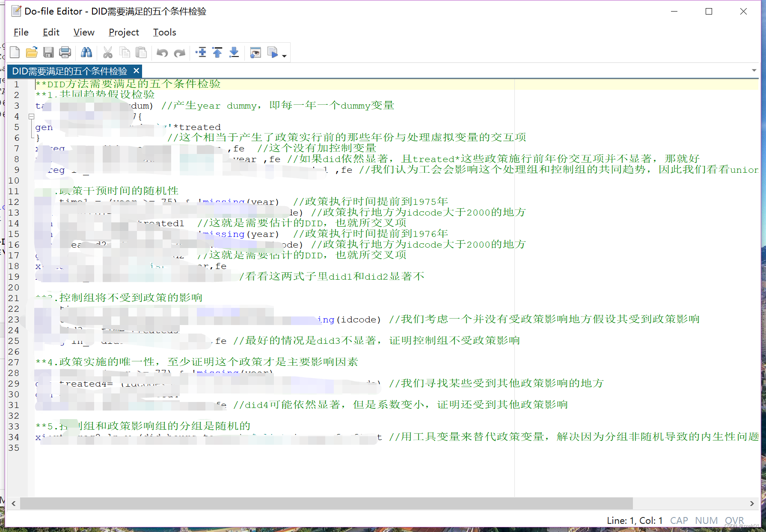Redo the last undone edit
Screen dimensions: 766x532
point(180,53)
